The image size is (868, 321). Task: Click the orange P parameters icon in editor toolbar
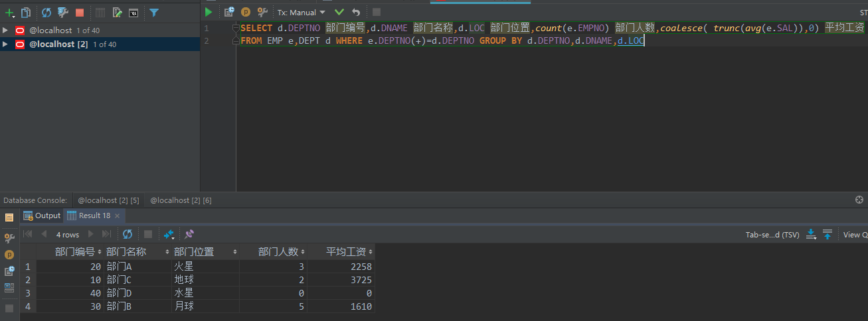coord(246,12)
